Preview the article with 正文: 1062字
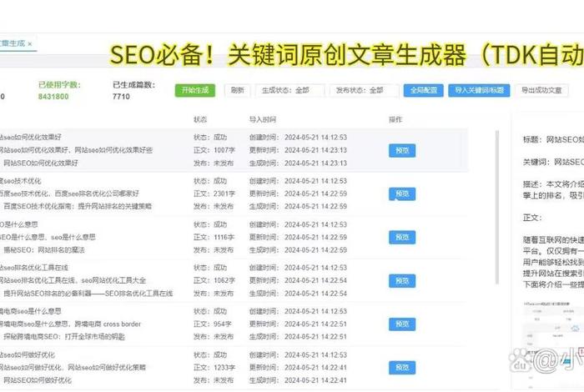 (402, 281)
